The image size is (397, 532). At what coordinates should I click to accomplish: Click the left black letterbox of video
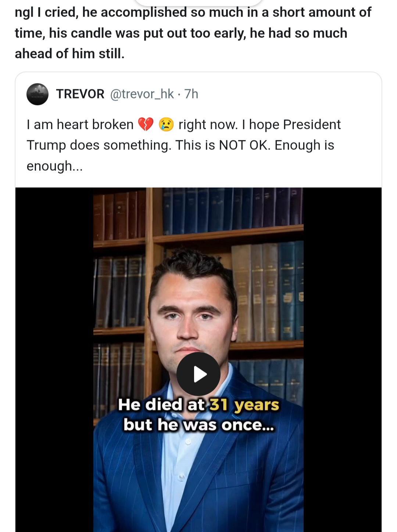click(x=54, y=360)
